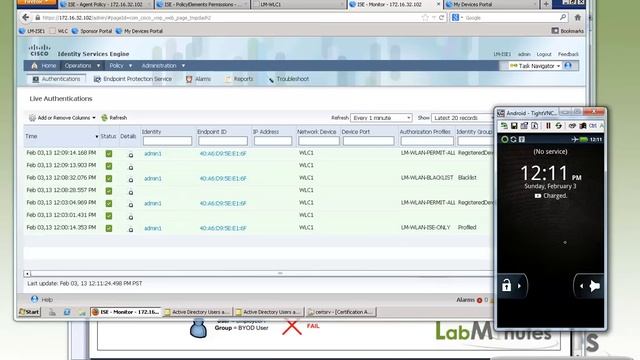Click the Alarms red indicator in status bar
Viewport: 640px width, 360px height.
click(x=479, y=300)
